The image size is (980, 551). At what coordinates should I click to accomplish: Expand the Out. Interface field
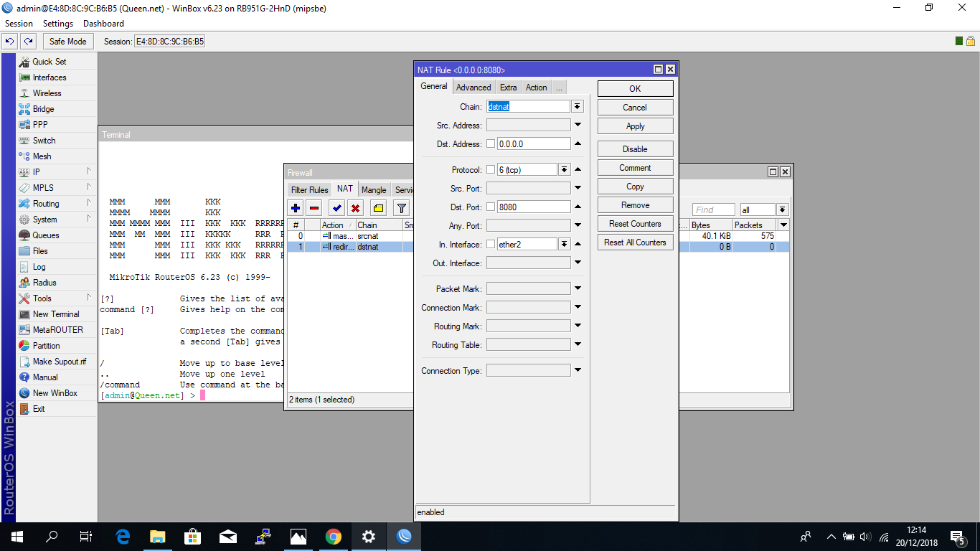(x=578, y=263)
